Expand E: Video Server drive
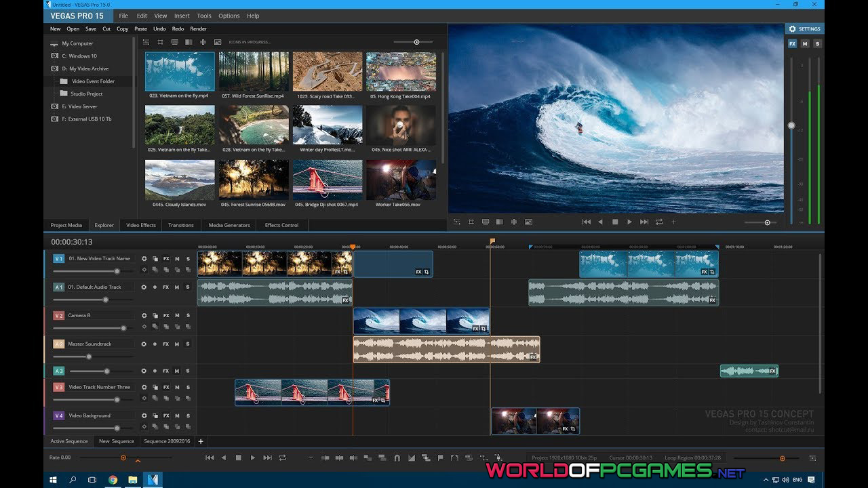 (54, 106)
